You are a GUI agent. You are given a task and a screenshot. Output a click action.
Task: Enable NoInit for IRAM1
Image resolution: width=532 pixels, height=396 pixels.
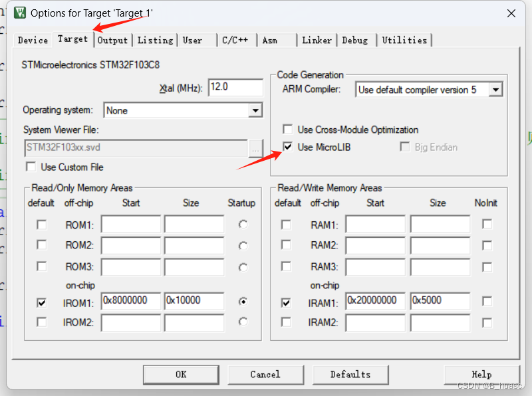[x=487, y=302]
